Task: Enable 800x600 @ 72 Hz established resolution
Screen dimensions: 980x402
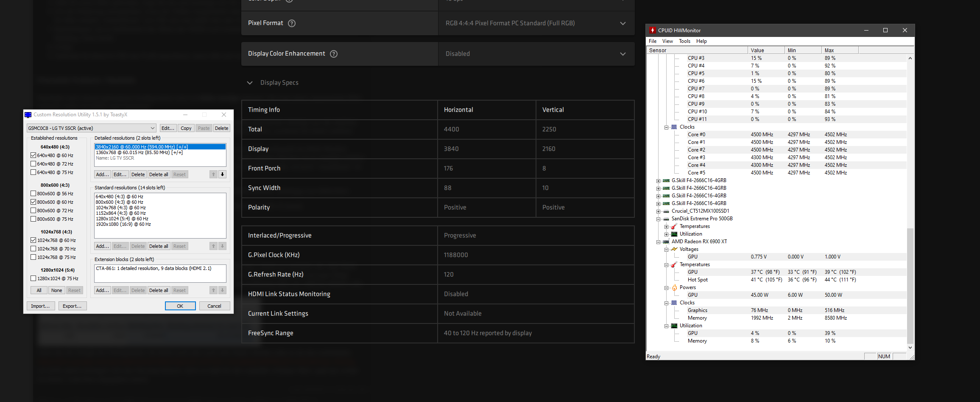Action: 34,211
